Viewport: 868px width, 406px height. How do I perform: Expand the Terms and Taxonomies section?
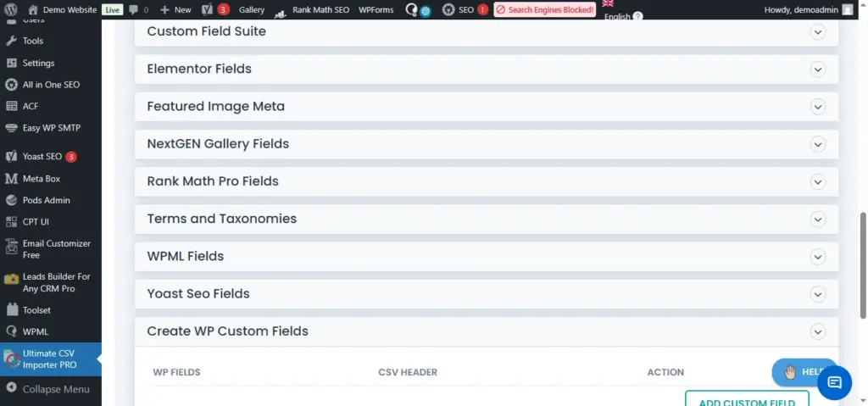[818, 220]
